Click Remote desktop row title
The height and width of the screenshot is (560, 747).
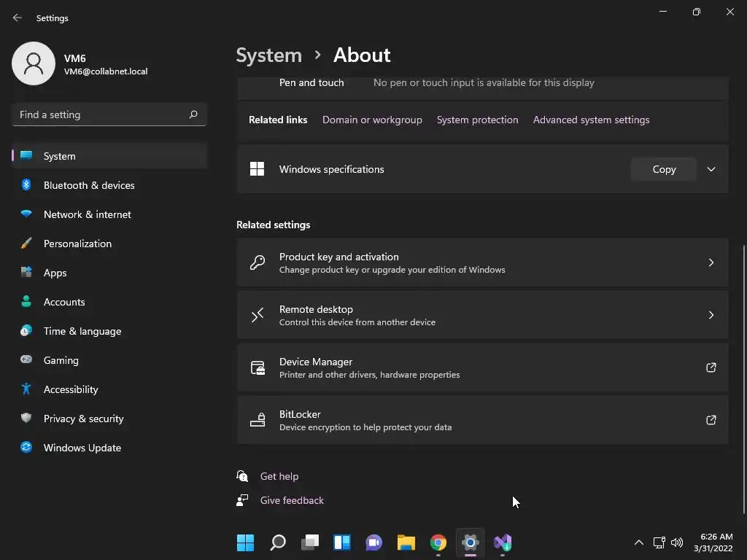[x=316, y=309]
